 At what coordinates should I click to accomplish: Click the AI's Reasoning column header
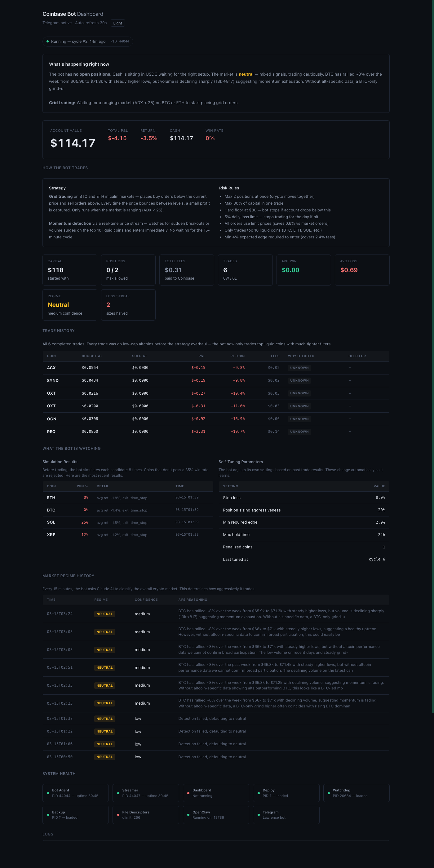tap(193, 600)
